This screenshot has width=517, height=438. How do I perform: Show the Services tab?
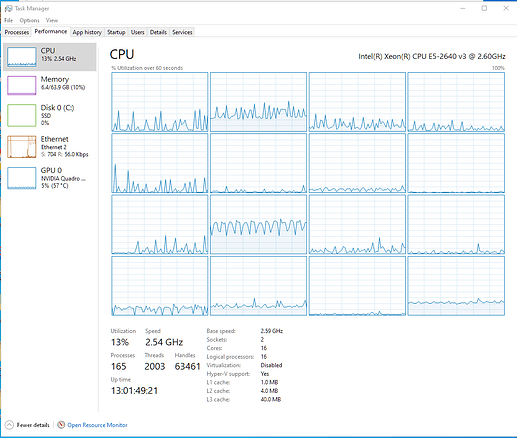182,32
